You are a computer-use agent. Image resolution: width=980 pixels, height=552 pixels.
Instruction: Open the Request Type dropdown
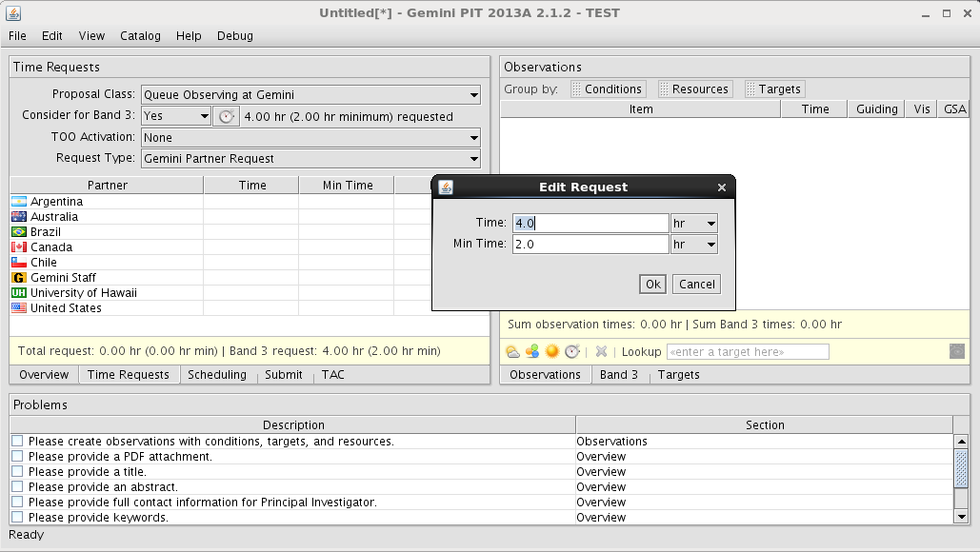pos(310,159)
